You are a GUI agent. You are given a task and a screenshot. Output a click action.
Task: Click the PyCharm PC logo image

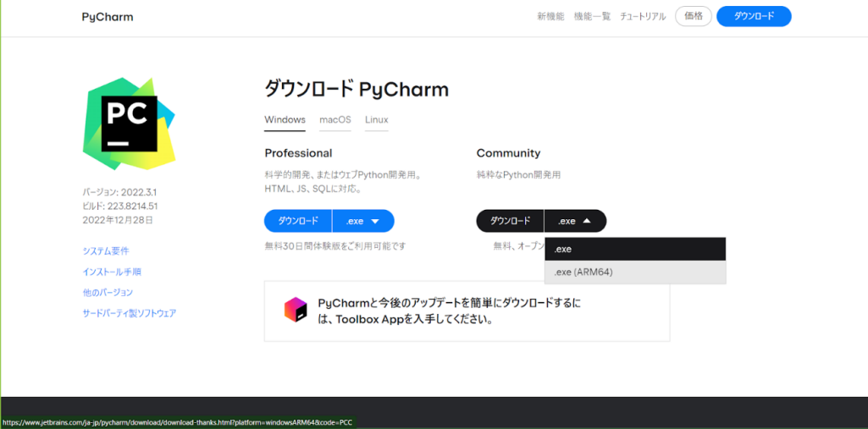point(129,124)
